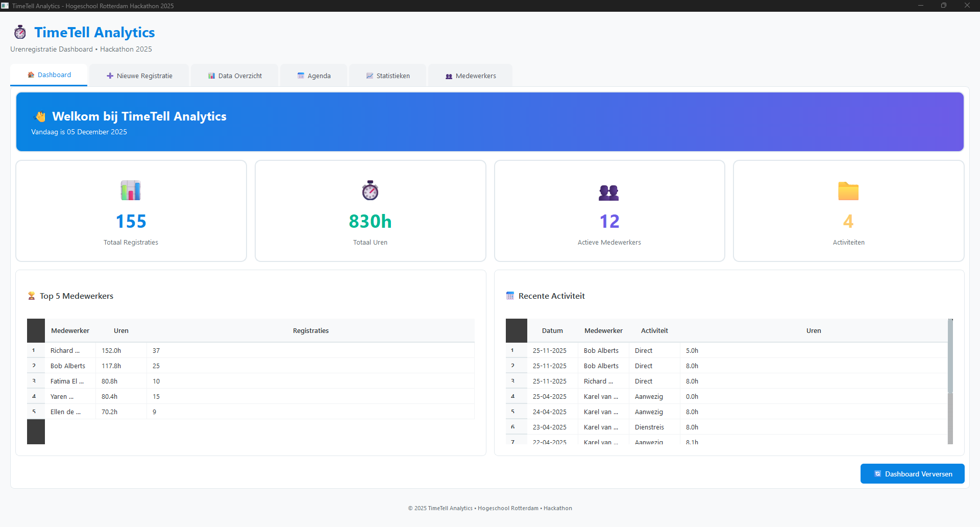The image size is (980, 527).
Task: Switch to the Data Overzicht tab
Action: (235, 76)
